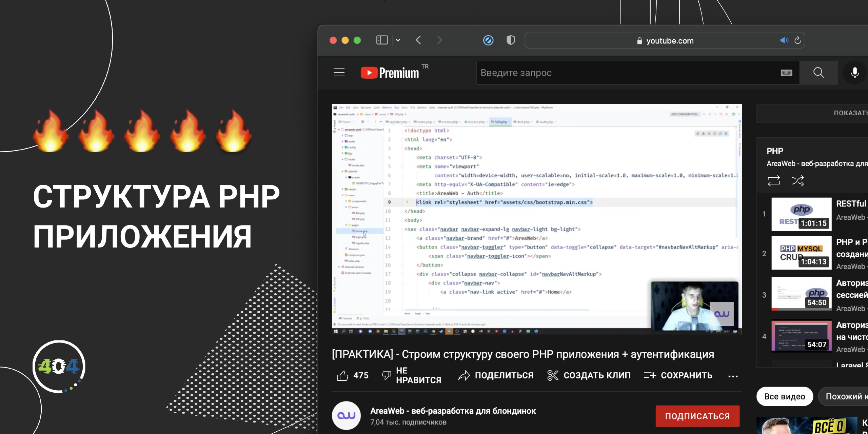Click the magnifier search button
Screen dimensions: 868x434
click(818, 73)
